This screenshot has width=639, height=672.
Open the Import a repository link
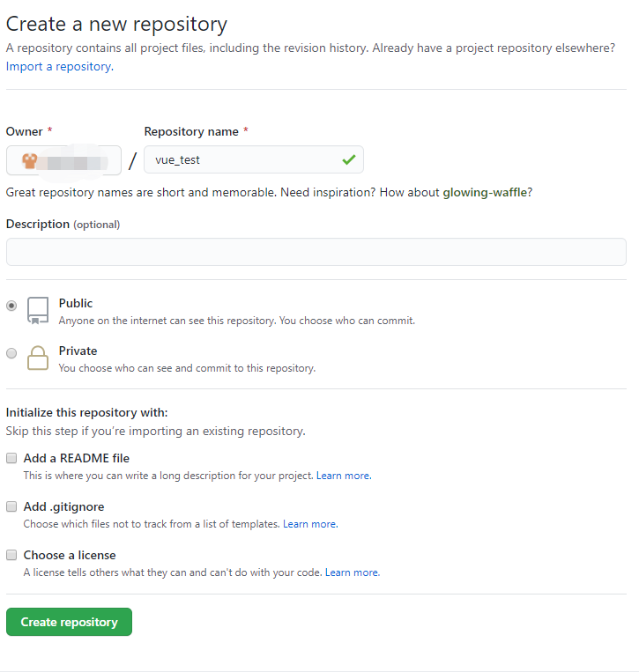[60, 66]
